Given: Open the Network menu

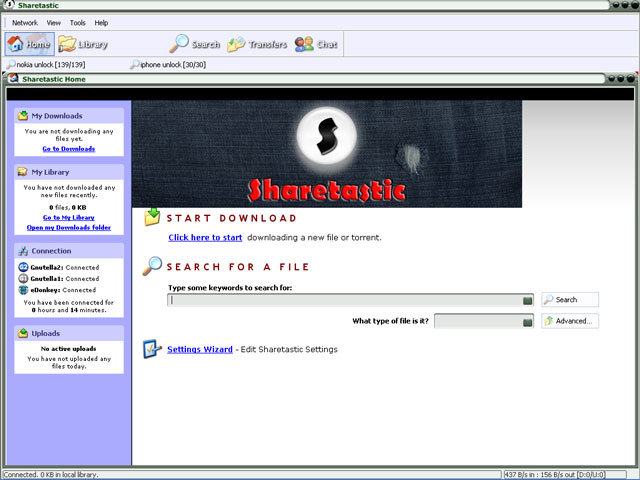Looking at the screenshot, I should [x=25, y=22].
